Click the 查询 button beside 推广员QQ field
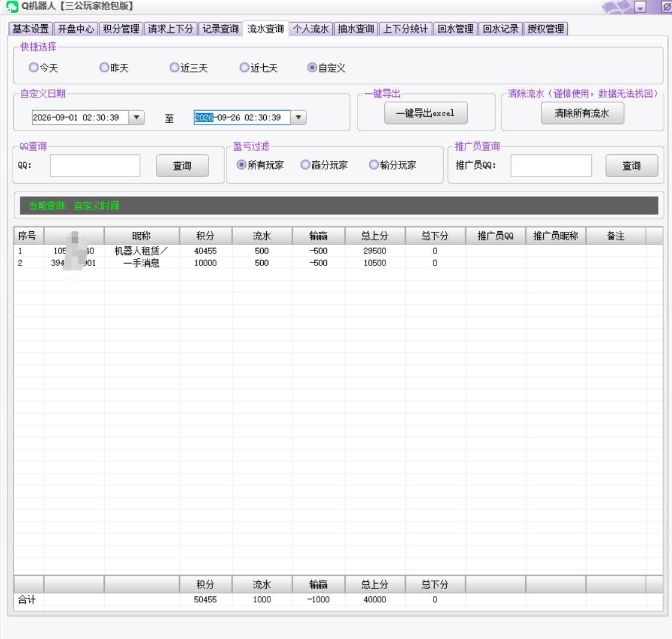This screenshot has width=672, height=639. (x=631, y=166)
